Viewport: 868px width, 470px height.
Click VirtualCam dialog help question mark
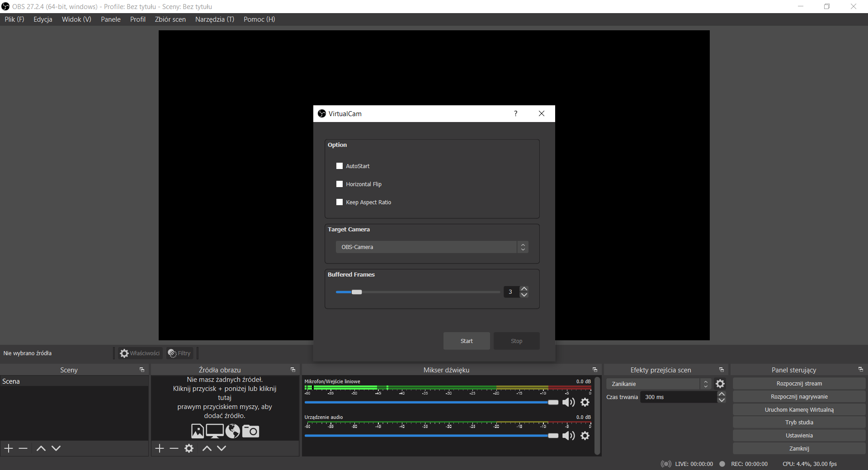point(516,113)
